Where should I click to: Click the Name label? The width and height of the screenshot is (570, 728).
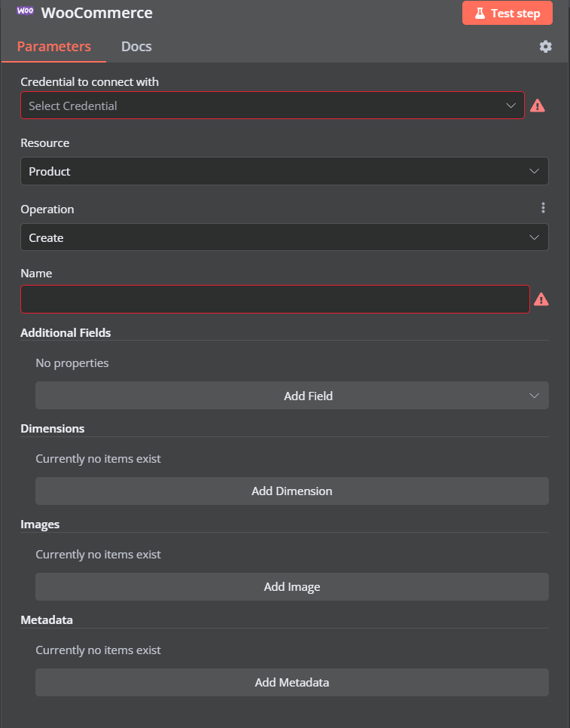(36, 273)
